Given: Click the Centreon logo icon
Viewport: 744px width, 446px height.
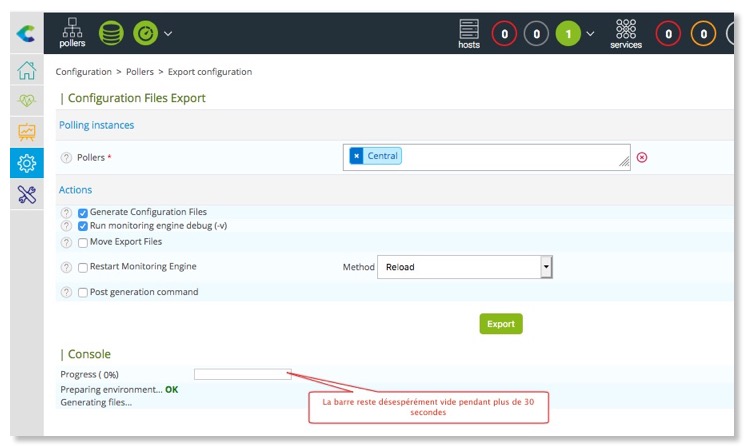Looking at the screenshot, I should pos(26,34).
